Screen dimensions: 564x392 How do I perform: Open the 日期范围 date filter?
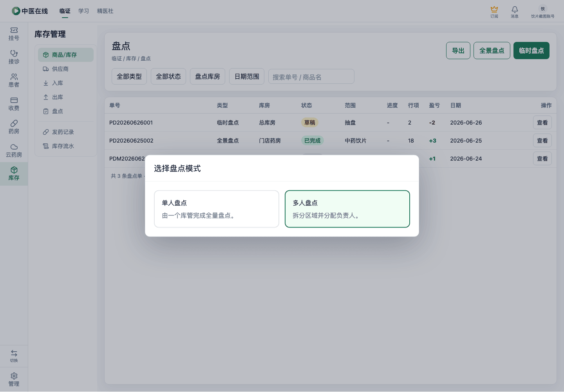[247, 76]
